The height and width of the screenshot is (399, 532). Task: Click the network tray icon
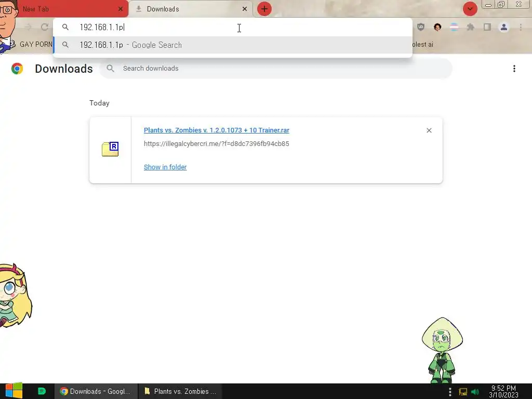click(463, 392)
